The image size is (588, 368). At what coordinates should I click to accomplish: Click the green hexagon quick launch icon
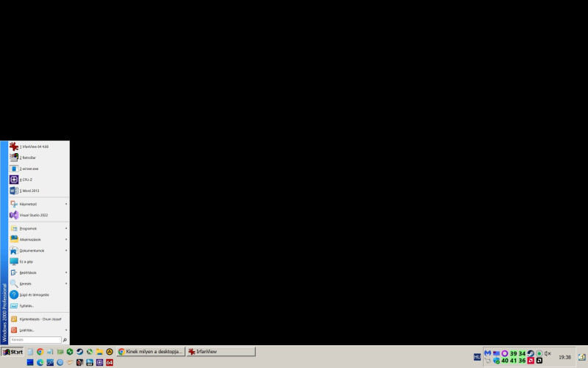(x=70, y=352)
